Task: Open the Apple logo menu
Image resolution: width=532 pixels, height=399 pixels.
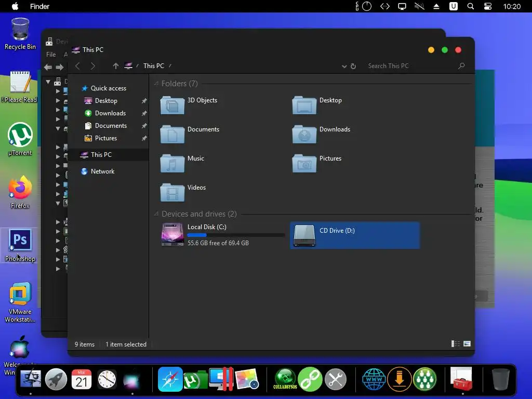Action: tap(15, 6)
